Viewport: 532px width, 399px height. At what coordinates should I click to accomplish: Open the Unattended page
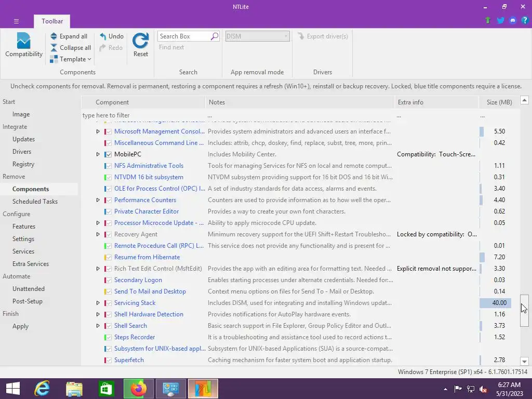[x=29, y=289]
